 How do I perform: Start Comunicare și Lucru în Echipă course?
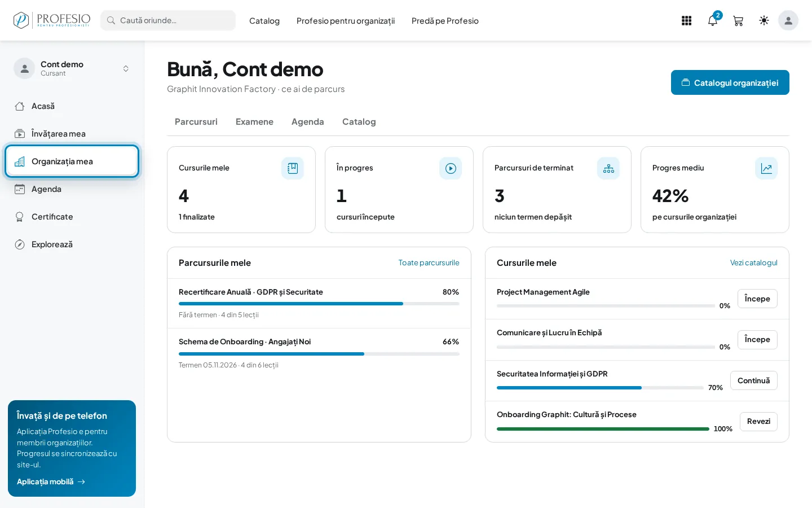click(757, 339)
